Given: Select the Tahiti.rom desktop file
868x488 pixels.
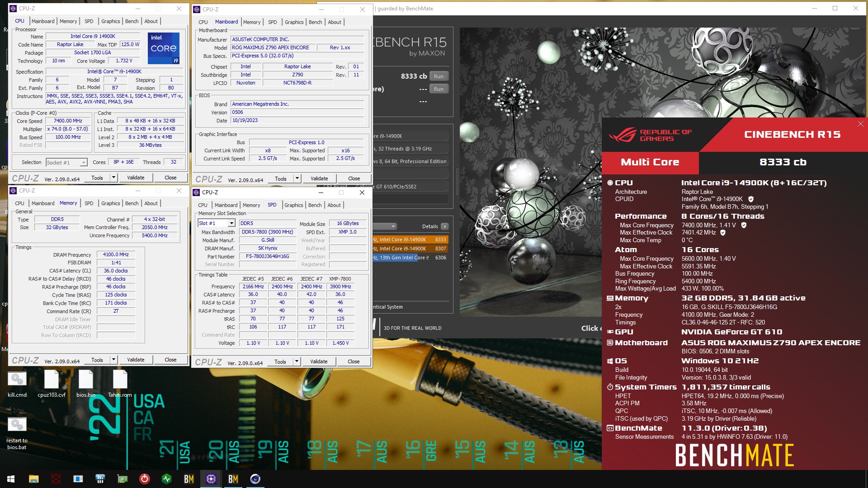Looking at the screenshot, I should coord(120,385).
